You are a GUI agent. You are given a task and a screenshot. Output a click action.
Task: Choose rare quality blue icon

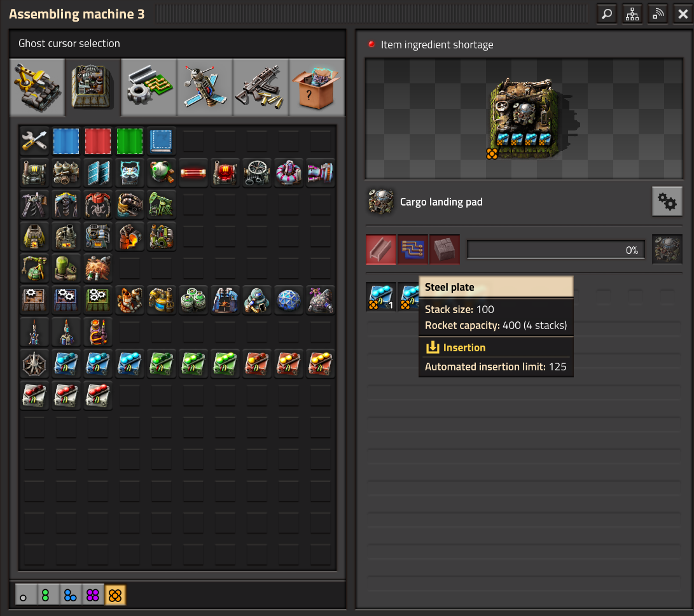point(71,595)
